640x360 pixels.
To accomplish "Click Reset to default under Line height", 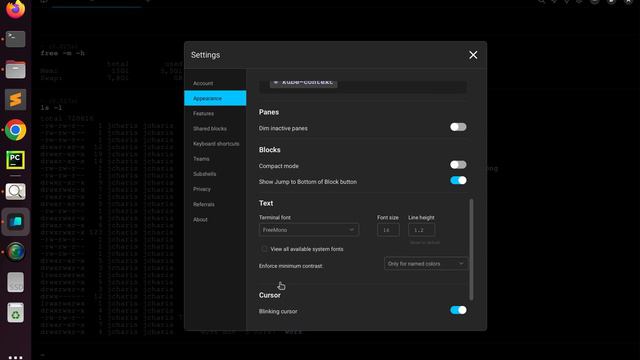I will coord(425,242).
